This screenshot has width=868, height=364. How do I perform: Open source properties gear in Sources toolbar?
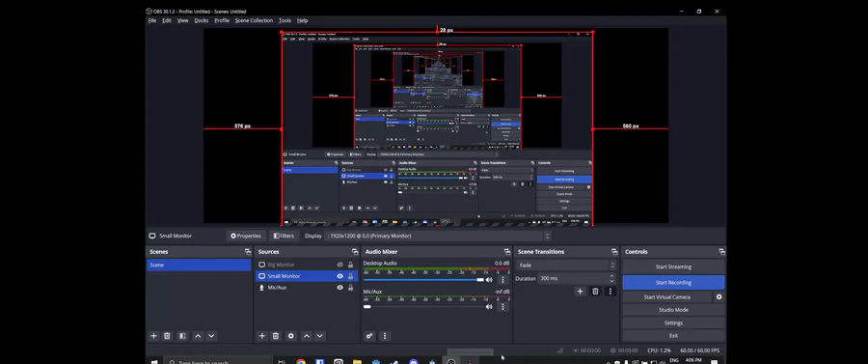click(x=290, y=336)
